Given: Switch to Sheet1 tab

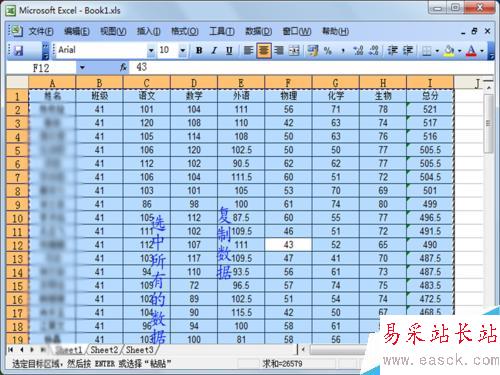Looking at the screenshot, I should coord(69,350).
